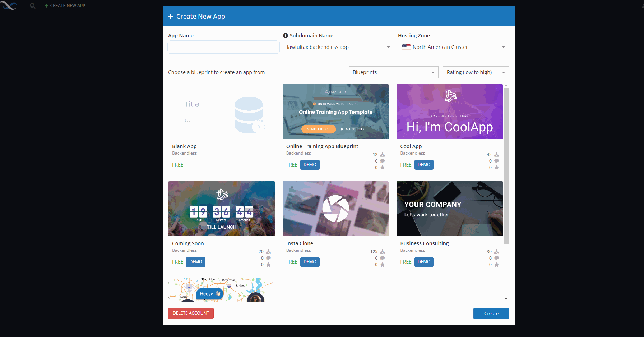
Task: Click Business Consulting downloads icon
Action: pyautogui.click(x=497, y=252)
